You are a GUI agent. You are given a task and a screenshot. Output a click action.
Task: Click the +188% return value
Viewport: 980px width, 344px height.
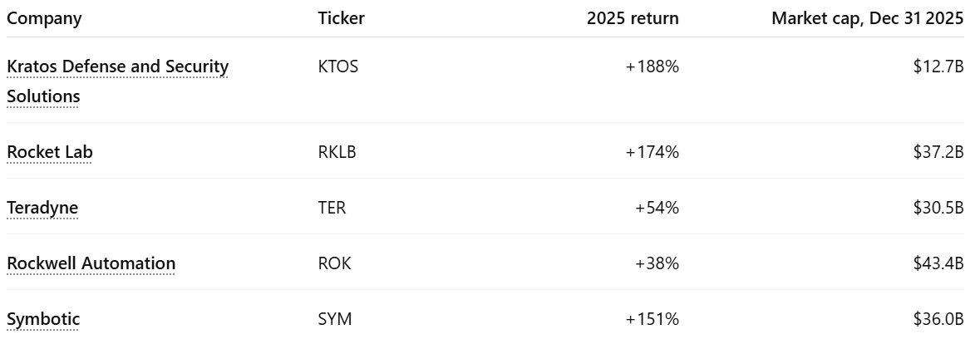pos(652,66)
